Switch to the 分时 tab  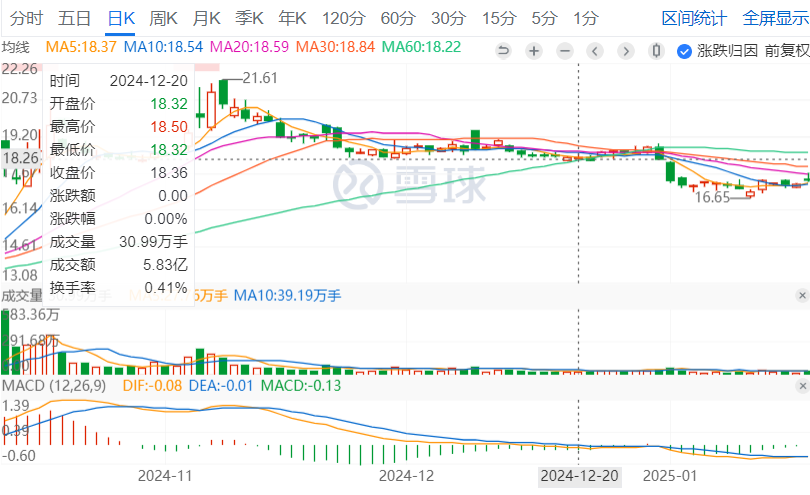tap(26, 18)
